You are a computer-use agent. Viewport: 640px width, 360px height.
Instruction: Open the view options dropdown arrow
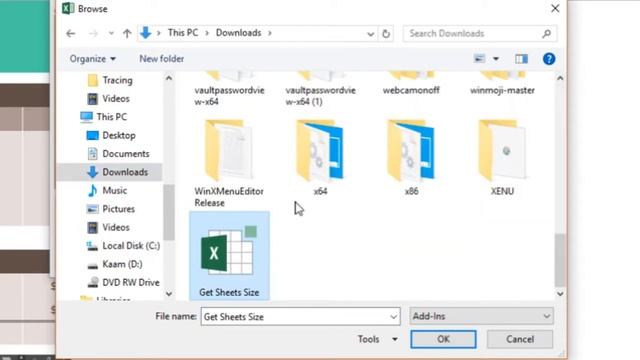(496, 59)
